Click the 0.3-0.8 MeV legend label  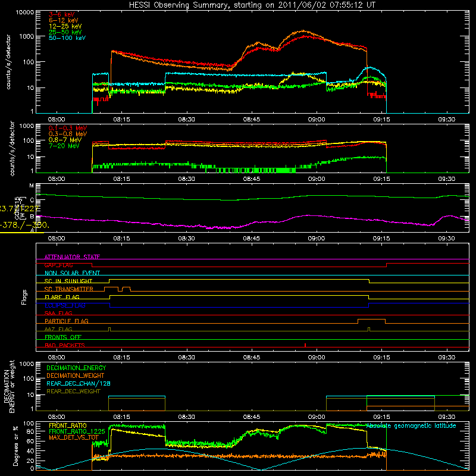68,134
